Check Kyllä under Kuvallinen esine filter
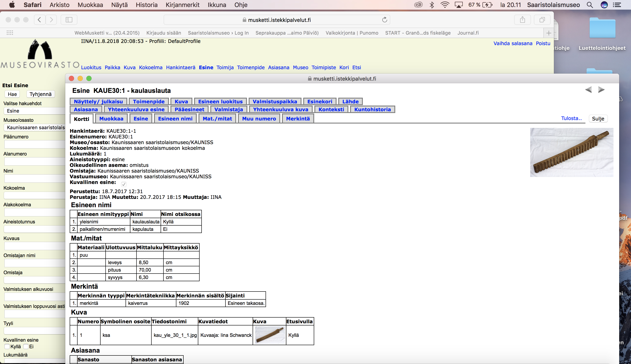The image size is (631, 364). point(7,346)
